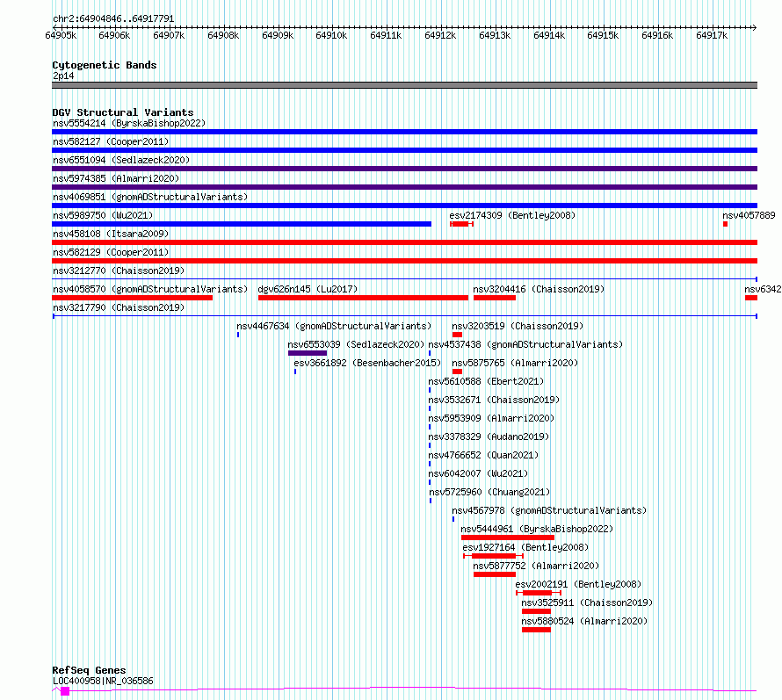Select the RefSeq Genes track title
This screenshot has width=782, height=700.
89,670
